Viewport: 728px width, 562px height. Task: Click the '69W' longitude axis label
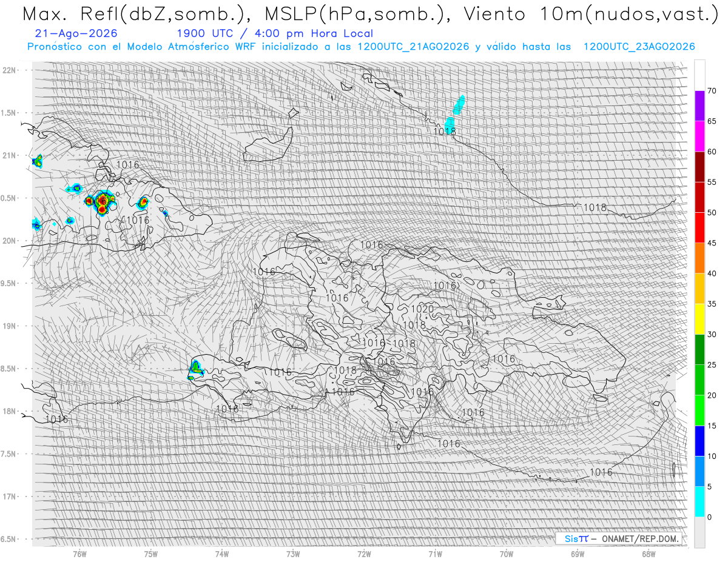[x=578, y=554]
